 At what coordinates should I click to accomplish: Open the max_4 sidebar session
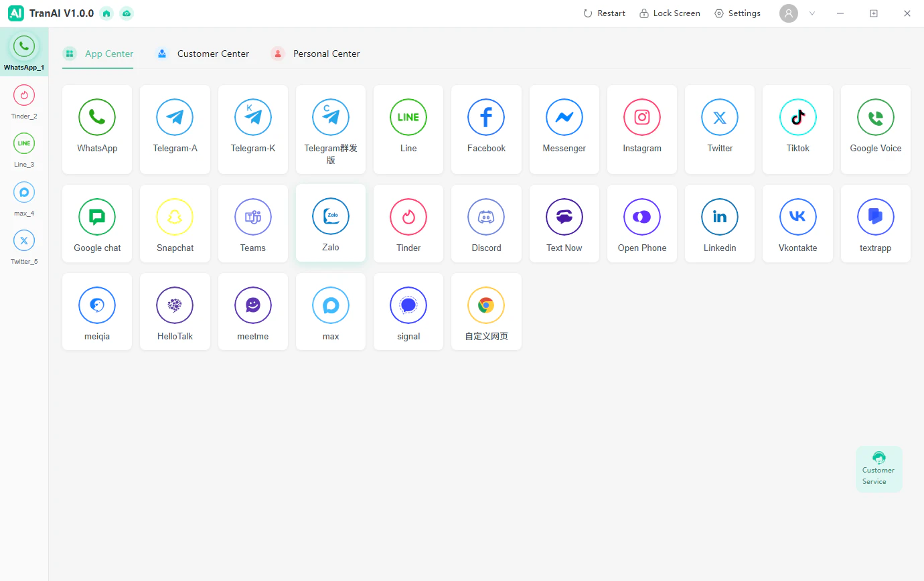[x=24, y=199]
